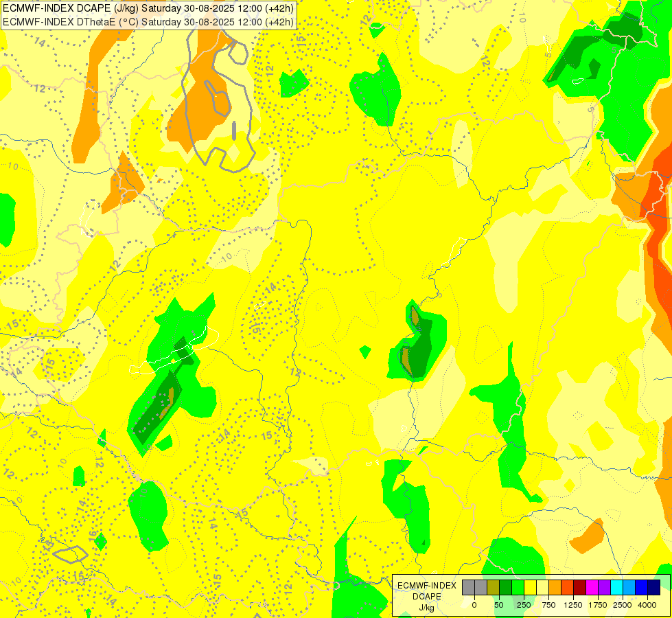Image resolution: width=672 pixels, height=618 pixels.
Task: Pick the gray legend swatch left of the 0 tick
Action: [x=468, y=588]
